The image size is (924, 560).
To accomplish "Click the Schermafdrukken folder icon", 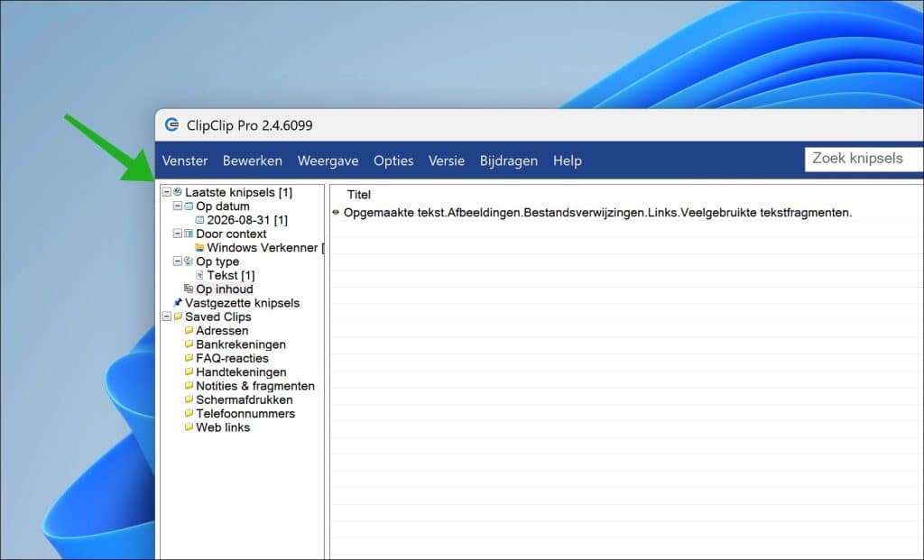I will coord(189,399).
